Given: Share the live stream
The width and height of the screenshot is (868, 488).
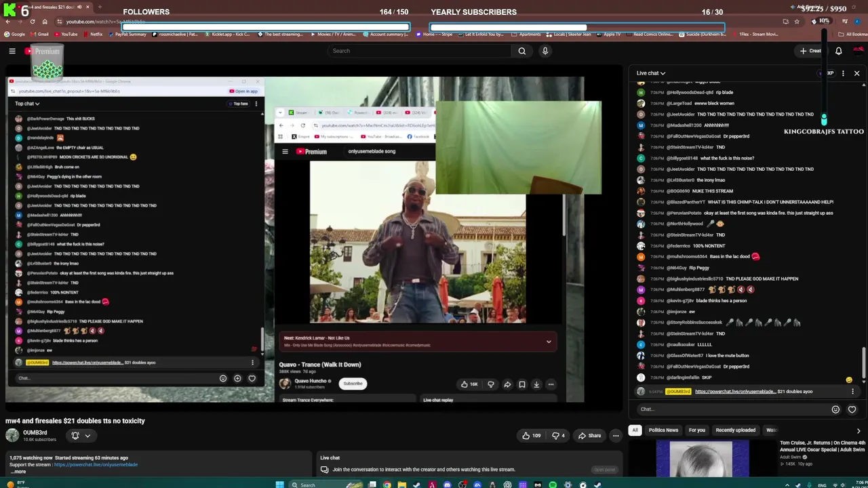Looking at the screenshot, I should pyautogui.click(x=589, y=436).
